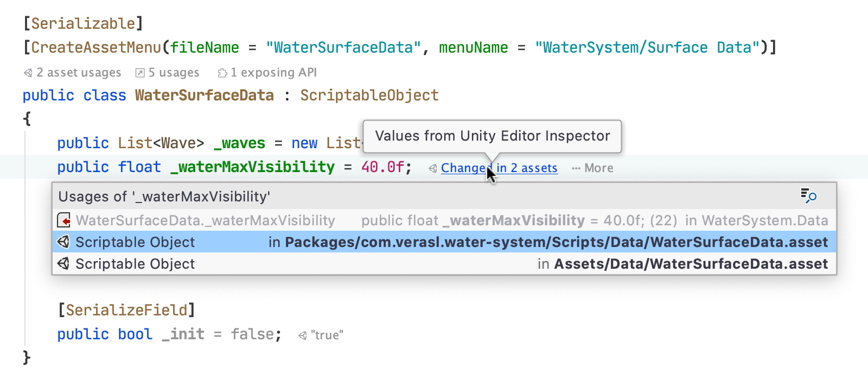Click the "true" inspector value hint
This screenshot has width=868, height=380.
click(327, 335)
